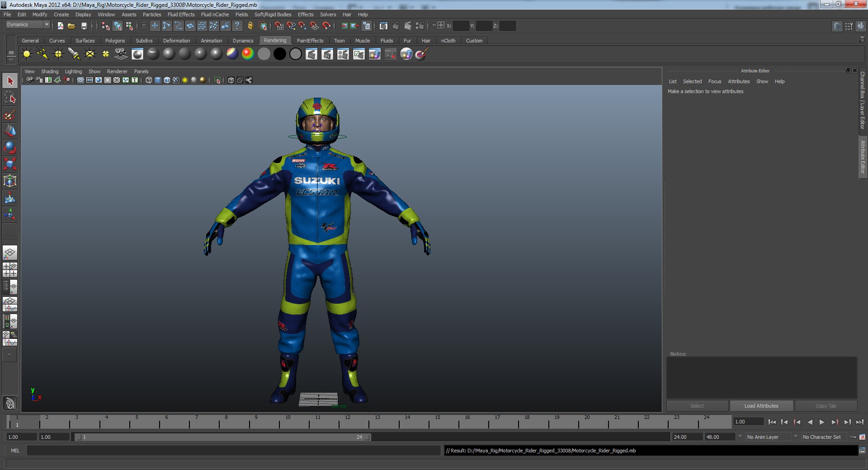Screen dimensions: 868x470
Task: Expand more layouts arrow under toolbox
Action: (x=9, y=355)
